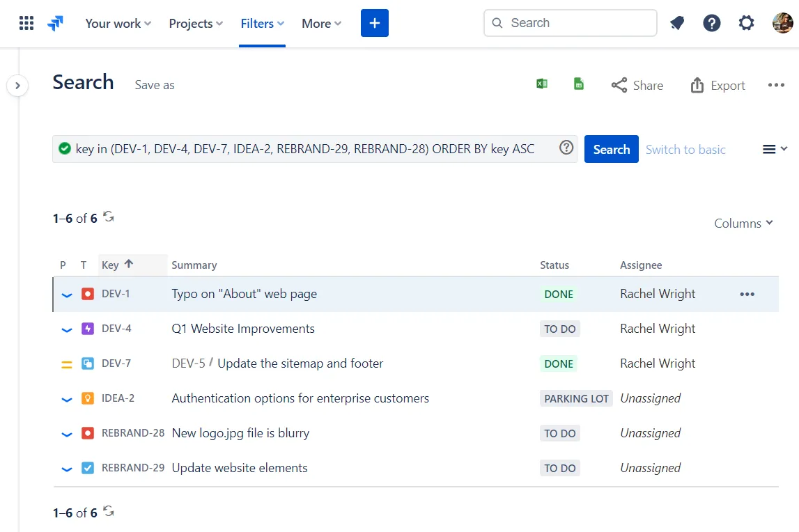Open the settings gear icon

pos(746,23)
